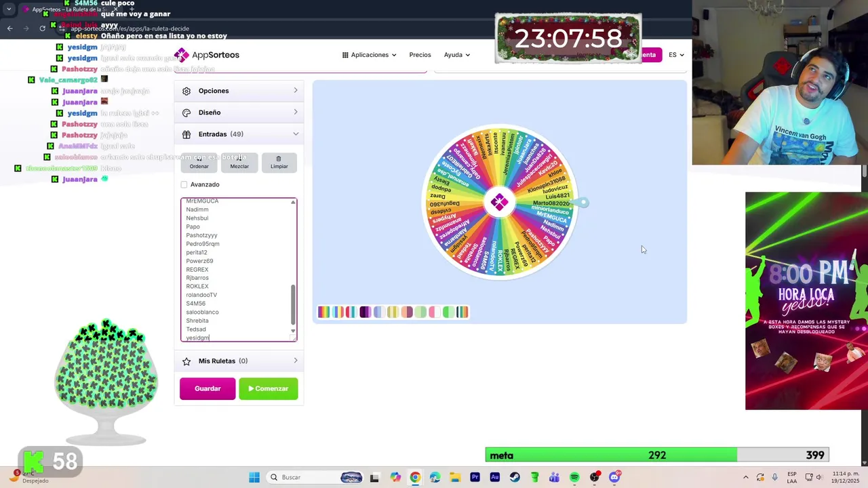Click the AppSorteos logo

click(207, 55)
